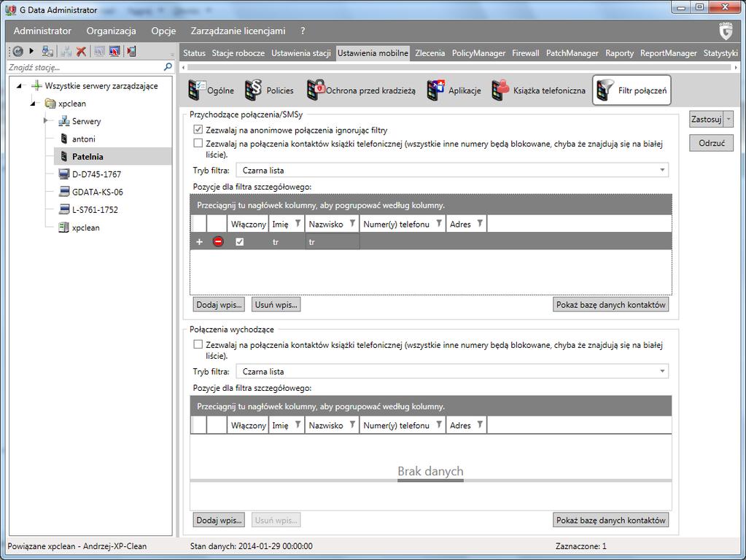Click the monitor with red cursor icon
The image size is (746, 560).
tap(114, 51)
